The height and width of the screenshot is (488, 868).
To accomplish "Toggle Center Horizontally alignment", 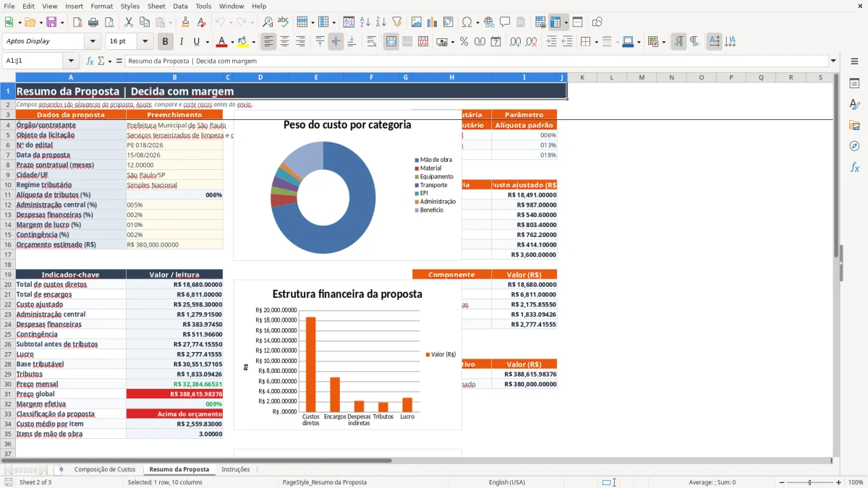I will point(285,42).
